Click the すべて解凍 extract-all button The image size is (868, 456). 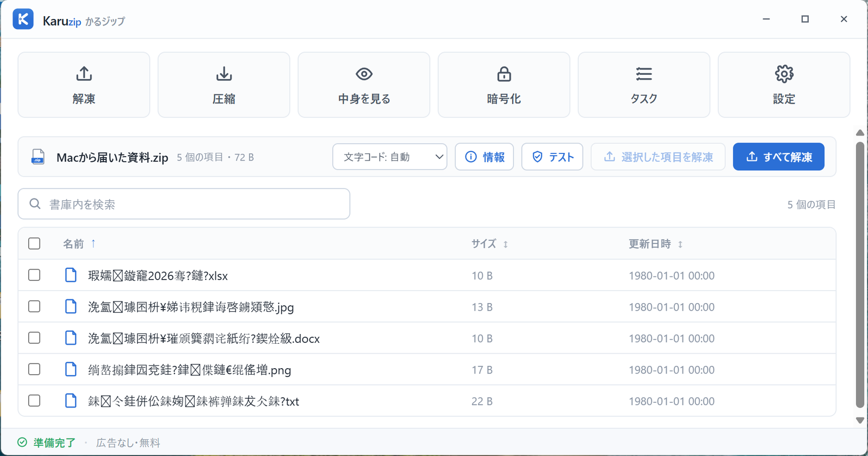click(x=778, y=157)
